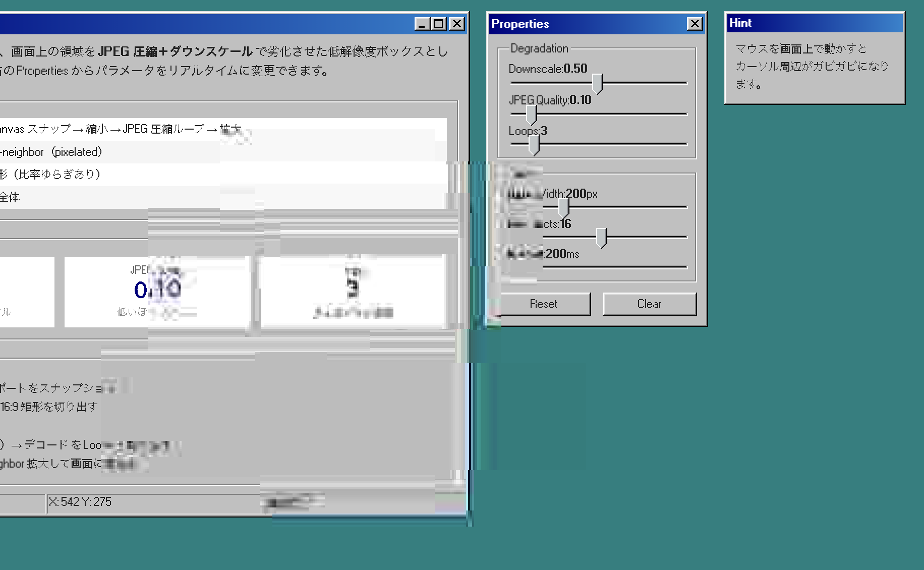Click the "Downscale:0.50" label text
924x570 pixels.
tap(548, 69)
